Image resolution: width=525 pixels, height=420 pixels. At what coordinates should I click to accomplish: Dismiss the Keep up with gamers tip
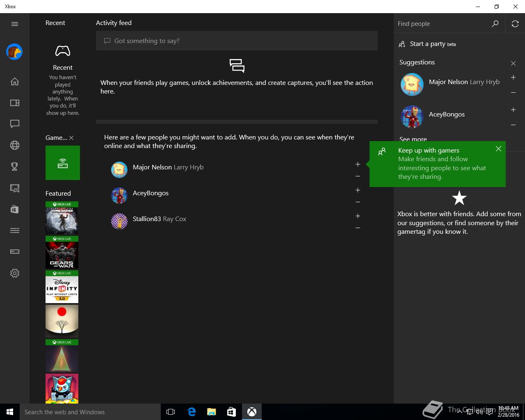coord(498,149)
